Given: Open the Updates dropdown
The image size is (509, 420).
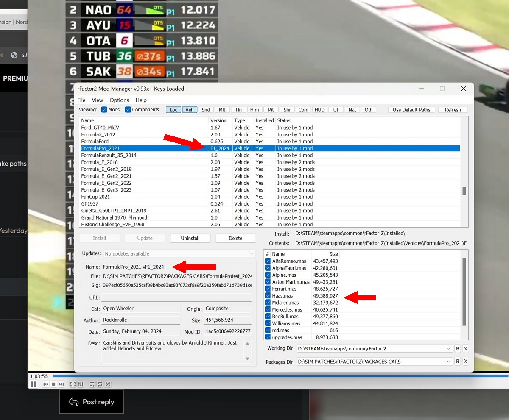Looking at the screenshot, I should coord(179,253).
